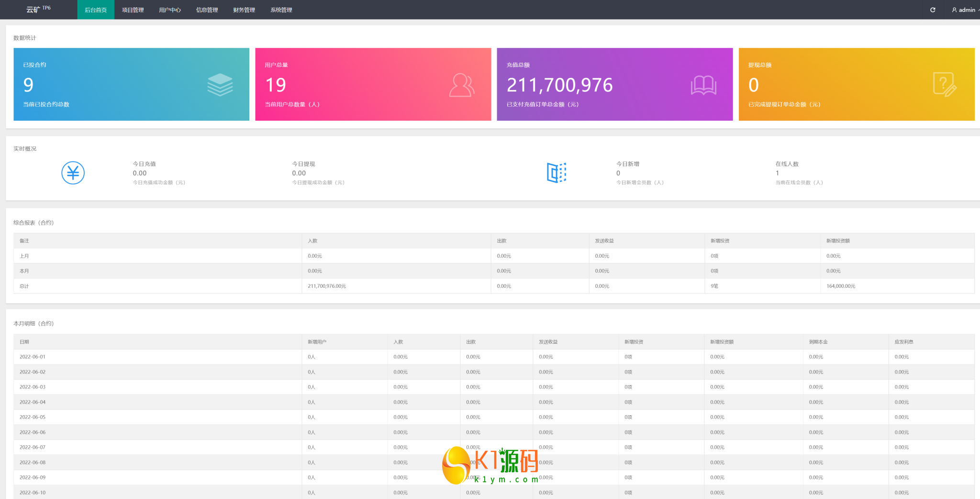Click the 用户总量 count 19
This screenshot has width=980, height=499.
coord(276,85)
